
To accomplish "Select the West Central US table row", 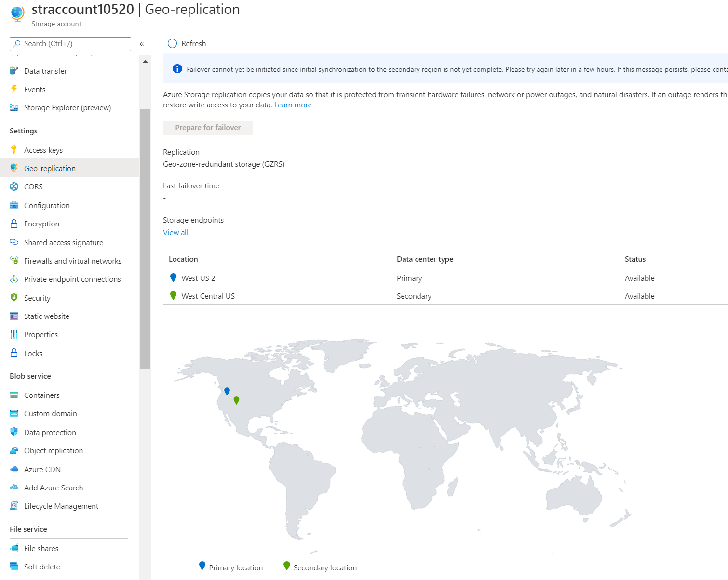I will pos(445,296).
